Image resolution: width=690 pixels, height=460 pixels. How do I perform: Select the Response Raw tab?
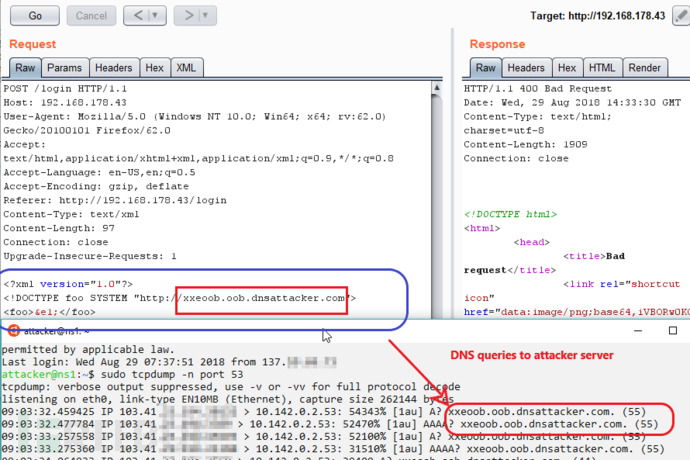click(485, 68)
